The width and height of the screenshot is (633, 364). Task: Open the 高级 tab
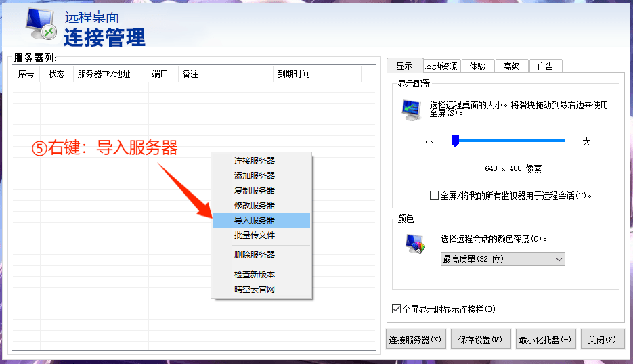coord(511,66)
